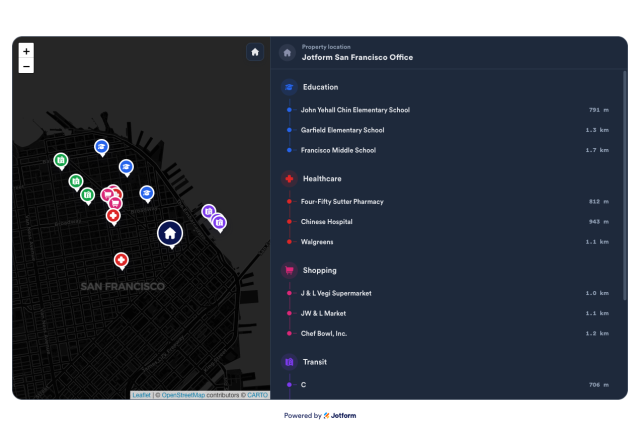
Task: Click the topmost green map marker
Action: pos(61,160)
